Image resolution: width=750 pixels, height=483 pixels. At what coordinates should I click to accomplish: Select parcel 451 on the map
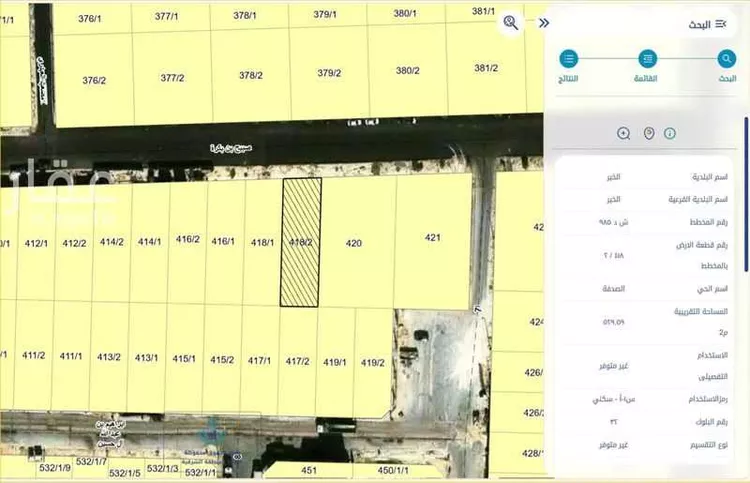(309, 471)
